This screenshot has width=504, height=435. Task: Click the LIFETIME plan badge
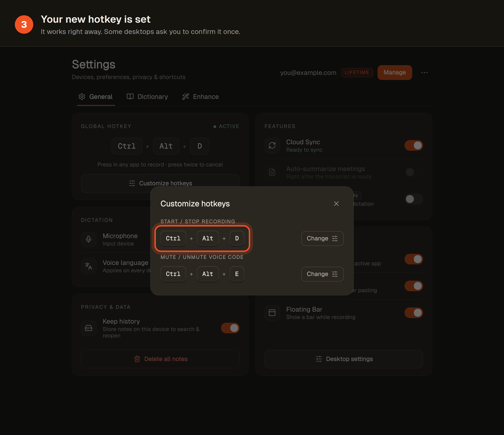357,72
